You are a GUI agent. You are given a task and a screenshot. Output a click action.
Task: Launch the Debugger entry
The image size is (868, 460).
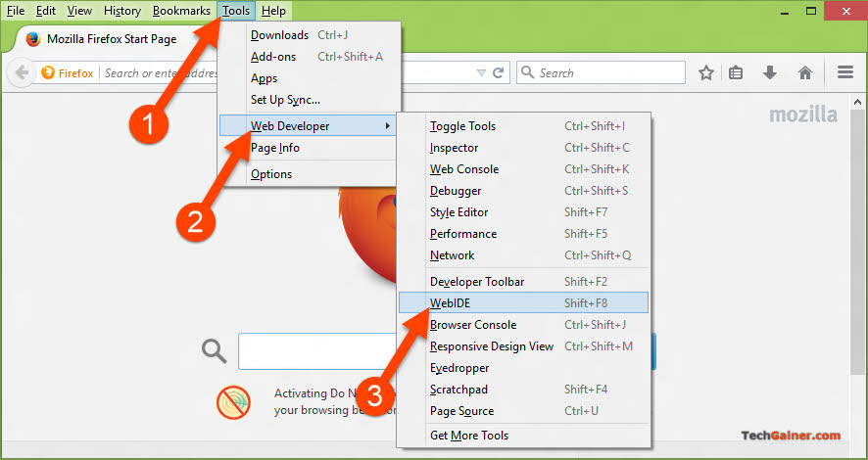click(x=524, y=191)
